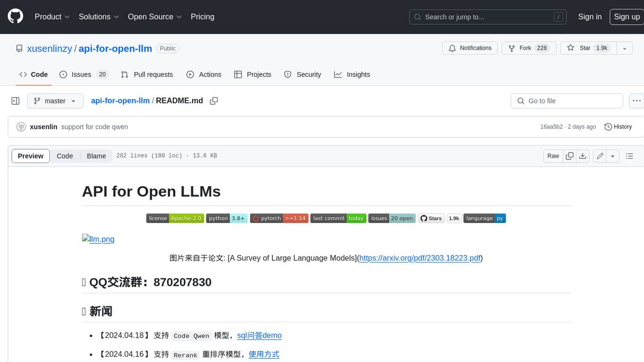
Task: Open the master branch selector
Action: [x=55, y=101]
